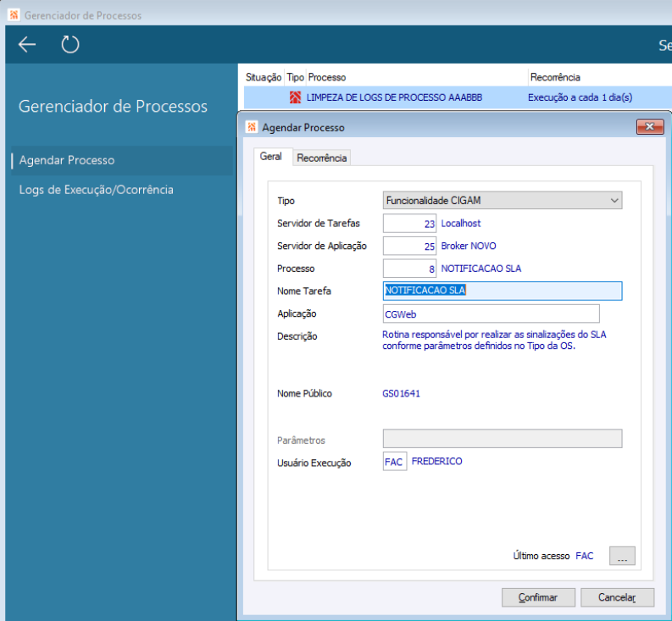Screen dimensions: 672x621
Task: Click the Execução a cada 1 dia(s) cell
Action: pos(580,97)
